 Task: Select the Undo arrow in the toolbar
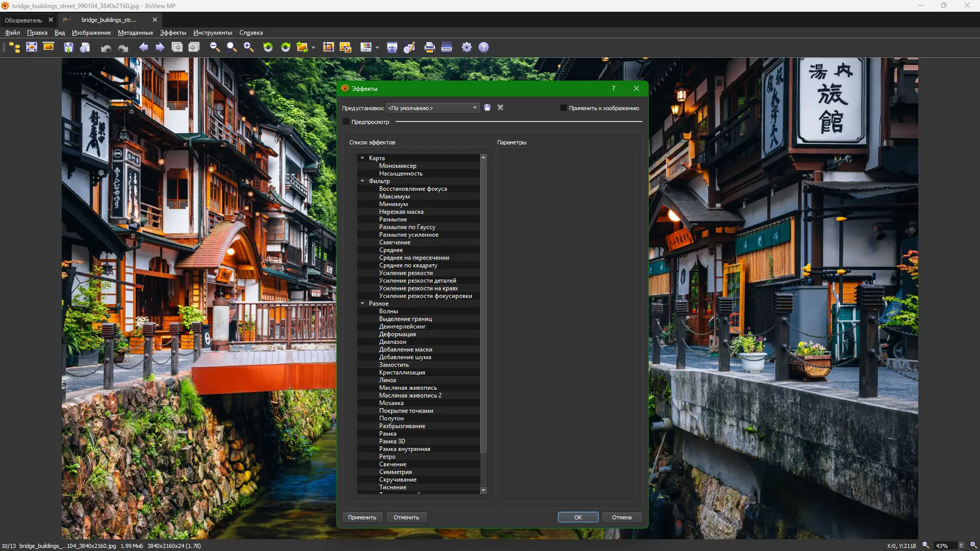106,47
